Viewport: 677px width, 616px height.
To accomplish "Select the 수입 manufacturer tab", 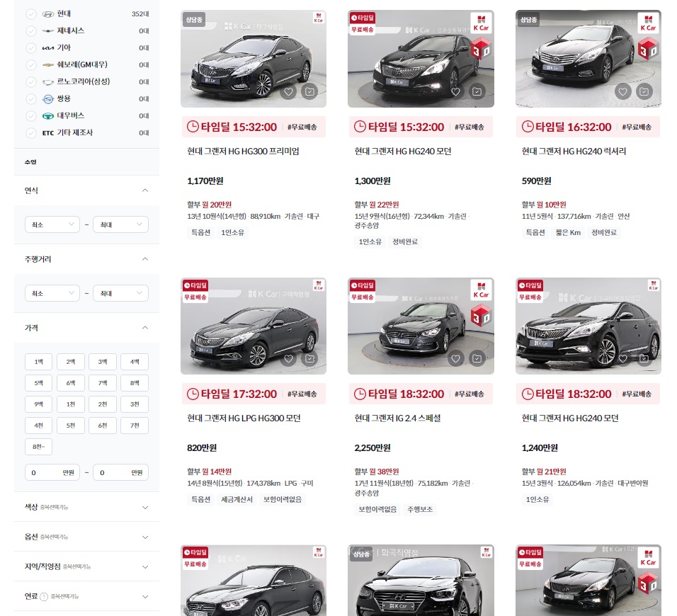I will coord(30,162).
